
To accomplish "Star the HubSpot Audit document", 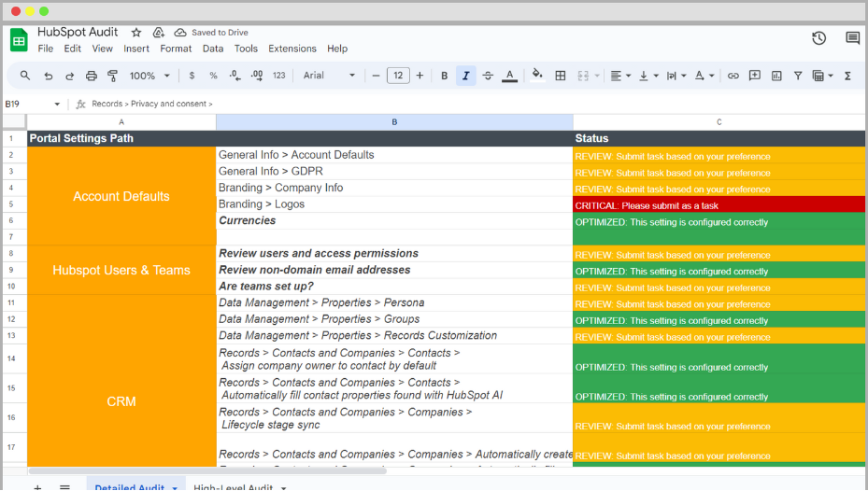I will 136,33.
